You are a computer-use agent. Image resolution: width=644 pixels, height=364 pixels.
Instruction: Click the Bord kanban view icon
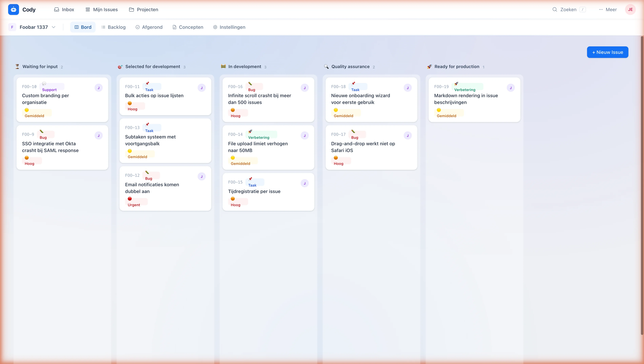(77, 27)
